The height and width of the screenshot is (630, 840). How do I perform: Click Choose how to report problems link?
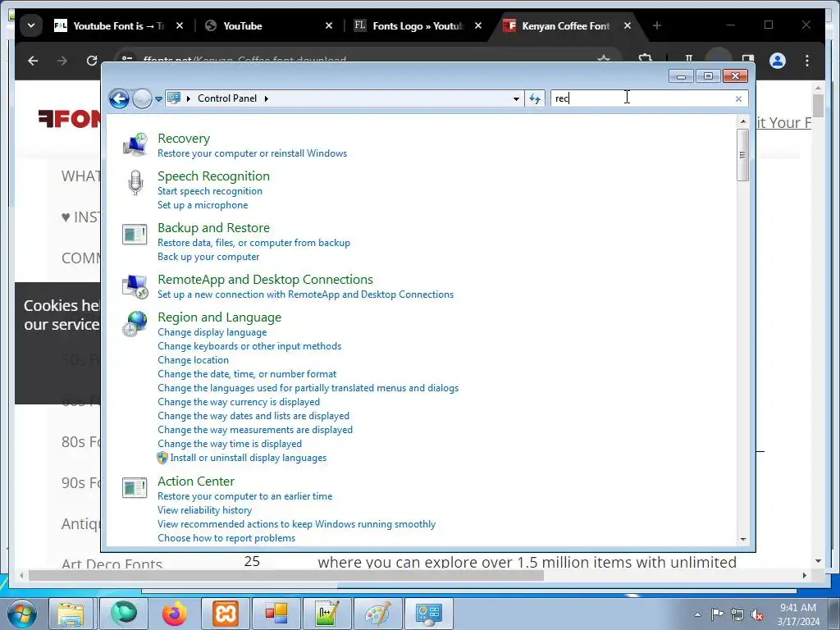pyautogui.click(x=226, y=538)
